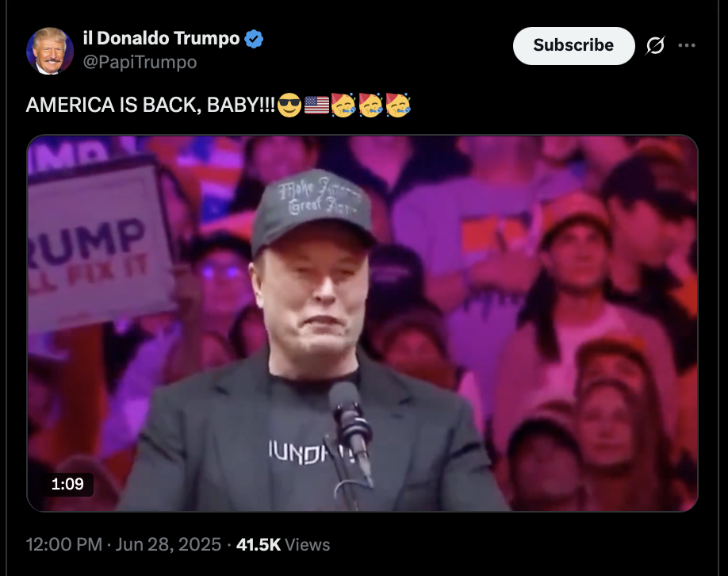Open the three-dot more options menu
This screenshot has width=728, height=576.
(x=687, y=45)
